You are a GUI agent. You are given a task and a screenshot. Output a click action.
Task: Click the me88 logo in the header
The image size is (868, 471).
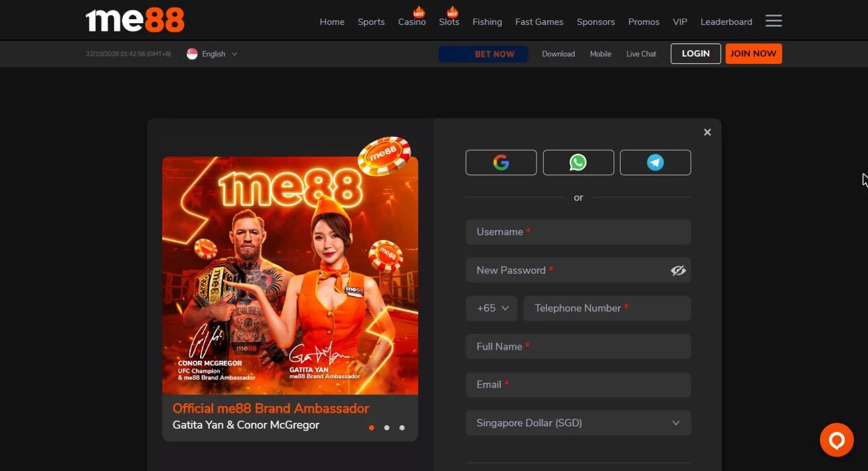[x=135, y=20]
